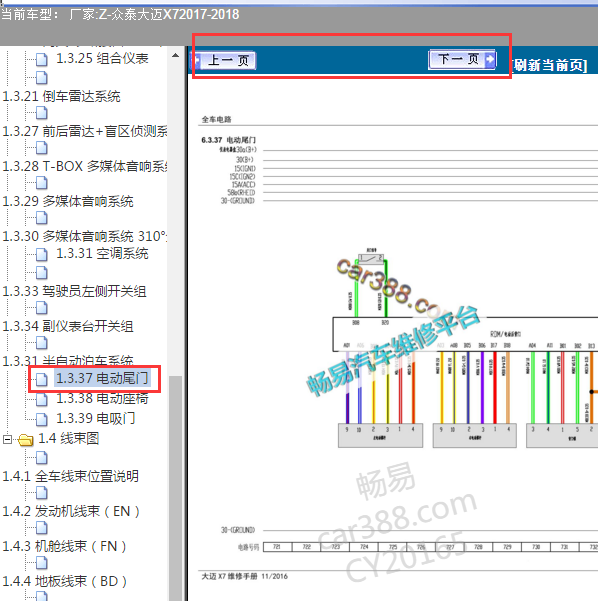598x601 pixels.
Task: Select 1.3.37 电动尾门 entry
Action: 102,378
